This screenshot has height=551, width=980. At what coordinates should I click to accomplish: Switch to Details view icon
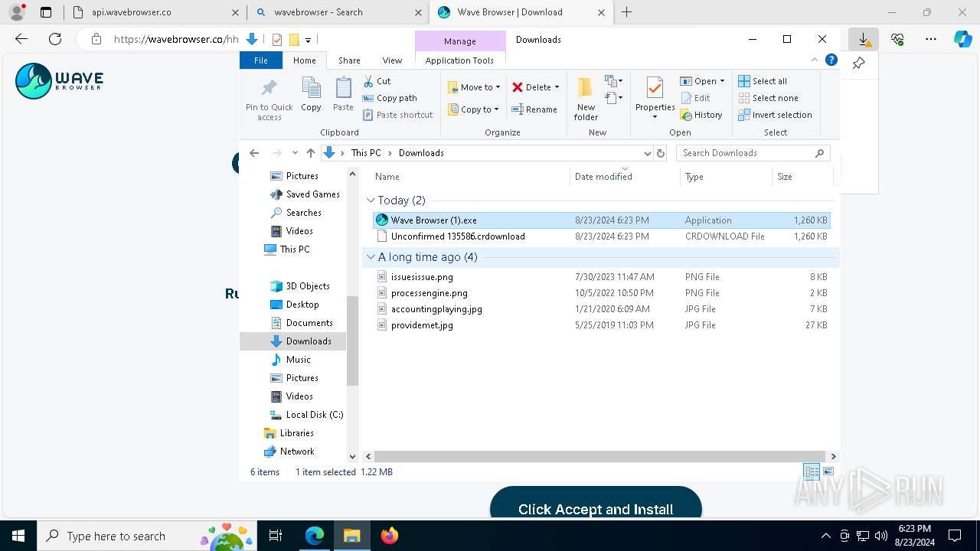click(812, 472)
